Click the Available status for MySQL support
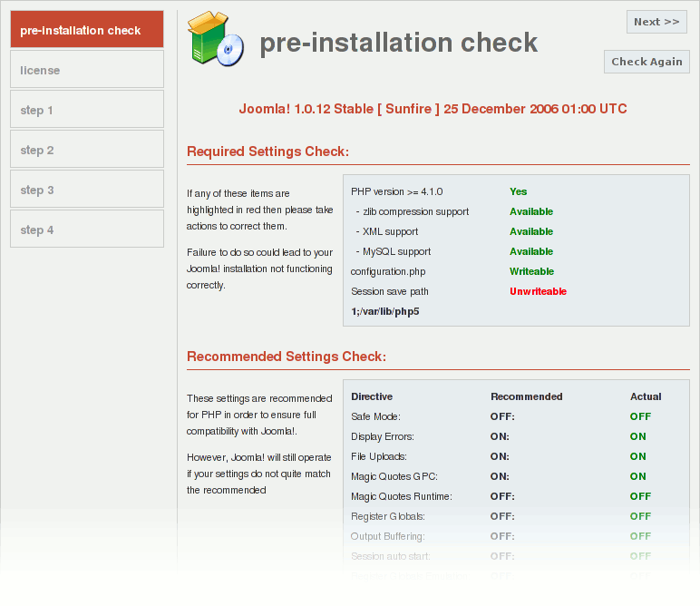700x606 pixels. tap(531, 251)
